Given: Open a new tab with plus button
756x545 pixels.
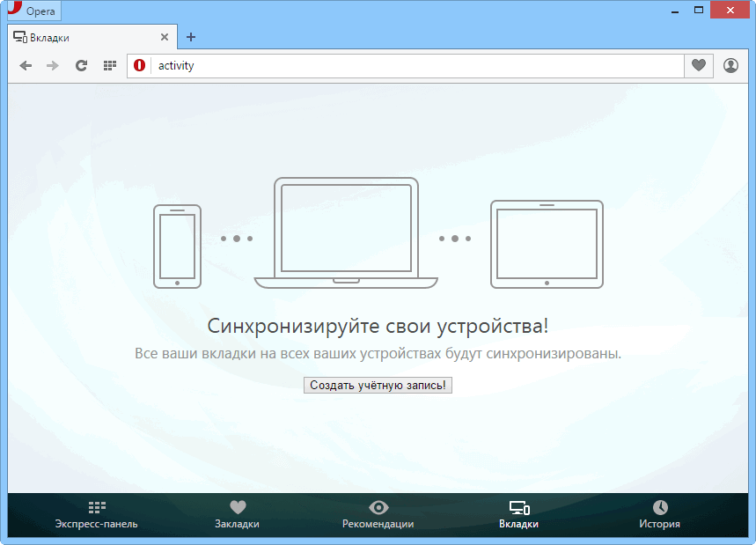Looking at the screenshot, I should [x=191, y=37].
